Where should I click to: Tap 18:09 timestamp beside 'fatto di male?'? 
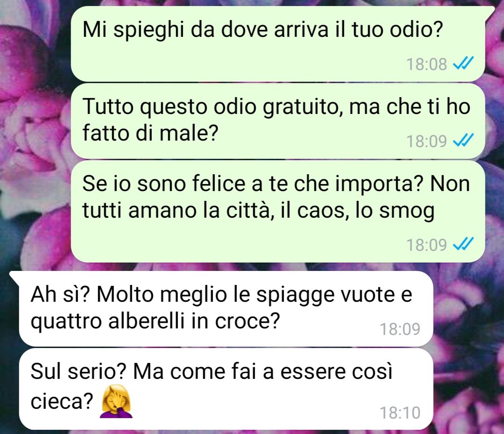coord(426,141)
